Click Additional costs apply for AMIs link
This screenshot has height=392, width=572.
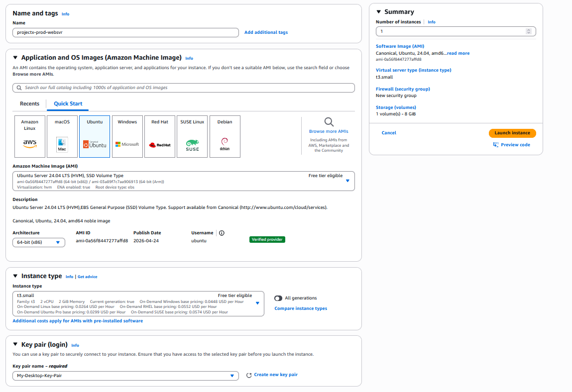[78, 321]
